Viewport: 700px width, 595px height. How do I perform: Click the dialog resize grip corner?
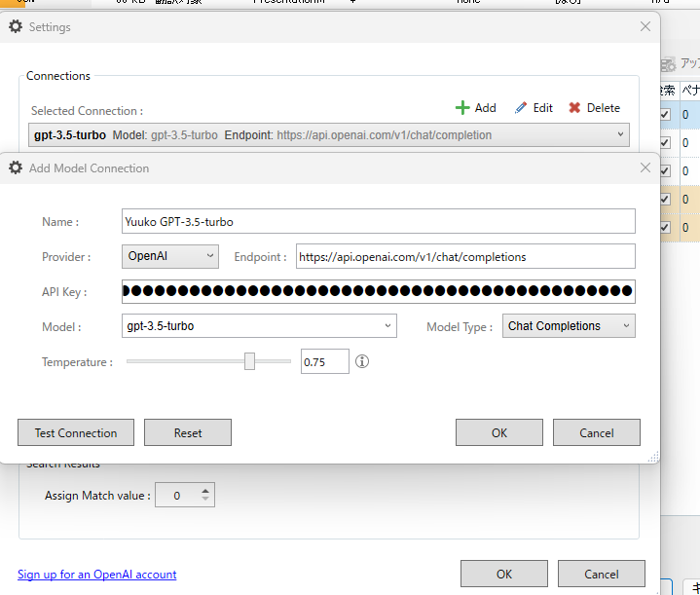(653, 457)
